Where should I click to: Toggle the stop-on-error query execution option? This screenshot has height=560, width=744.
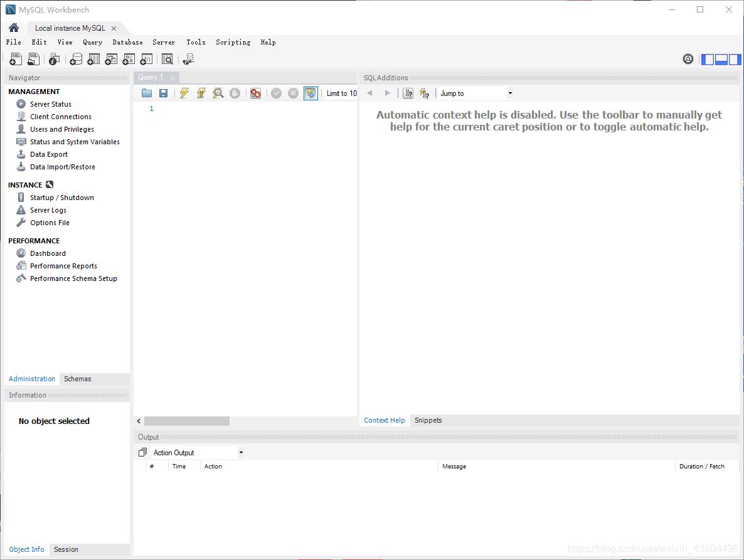[257, 93]
